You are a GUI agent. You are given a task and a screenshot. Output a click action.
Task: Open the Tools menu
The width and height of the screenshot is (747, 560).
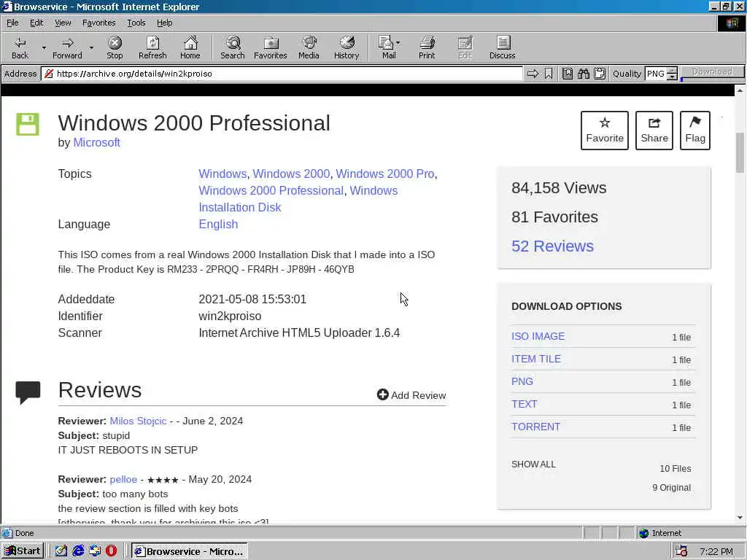point(136,23)
